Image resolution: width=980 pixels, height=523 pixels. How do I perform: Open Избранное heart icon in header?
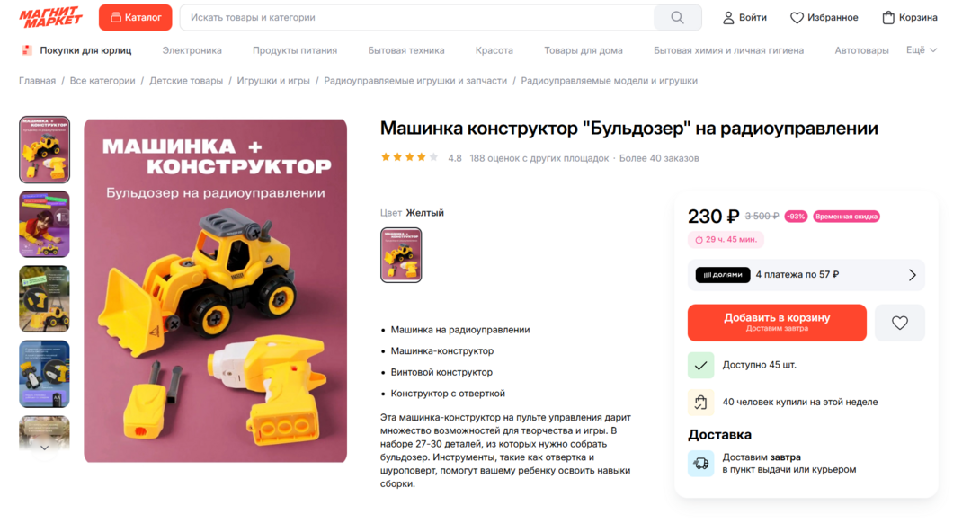point(797,18)
